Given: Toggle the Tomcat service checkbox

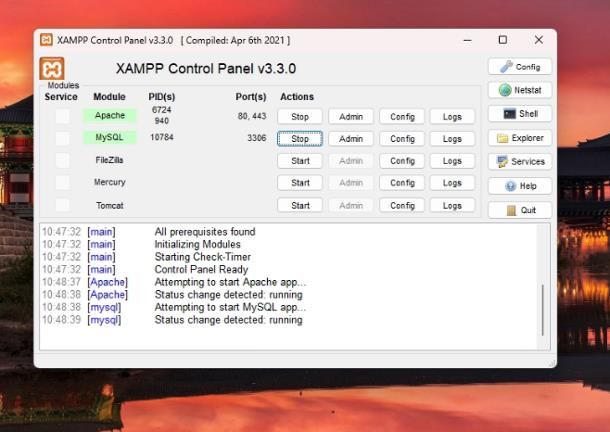Looking at the screenshot, I should click(x=63, y=205).
